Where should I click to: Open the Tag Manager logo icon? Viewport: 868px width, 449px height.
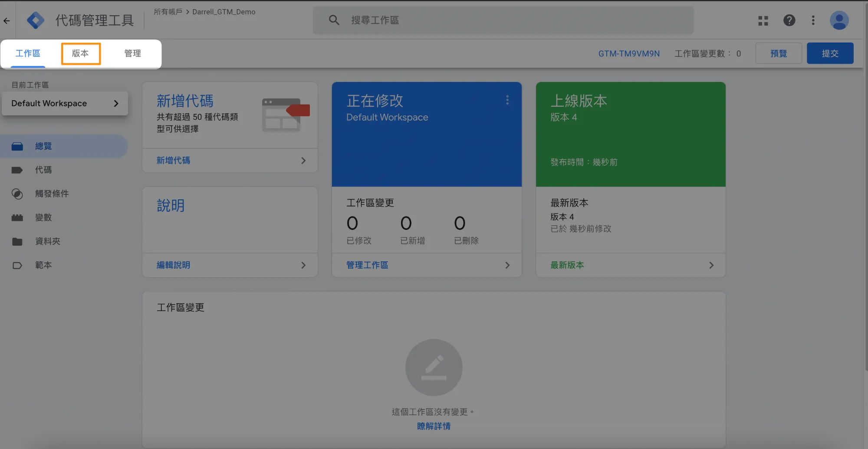point(36,20)
